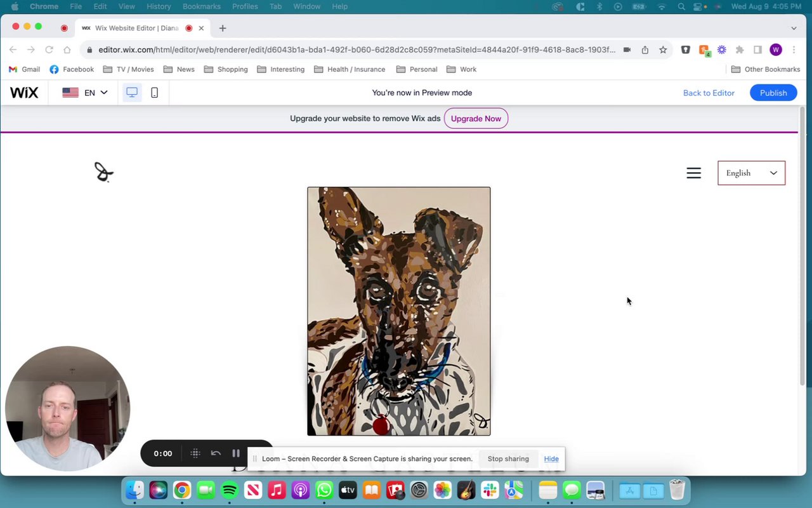Open WhatsApp from the Dock
The image size is (812, 508).
pyautogui.click(x=324, y=490)
